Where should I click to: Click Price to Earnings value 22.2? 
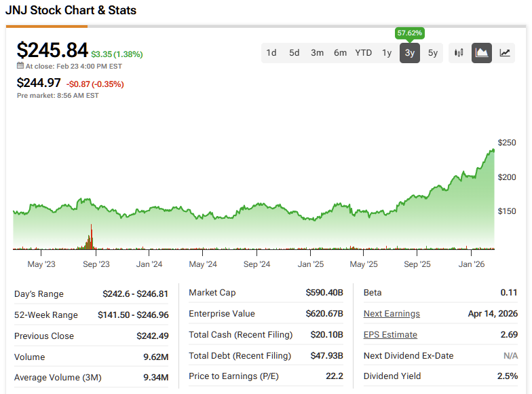coord(335,376)
